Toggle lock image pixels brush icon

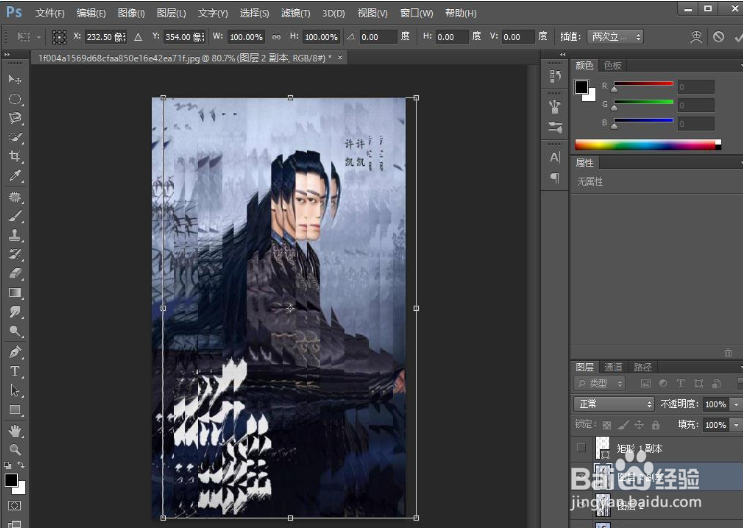point(623,425)
